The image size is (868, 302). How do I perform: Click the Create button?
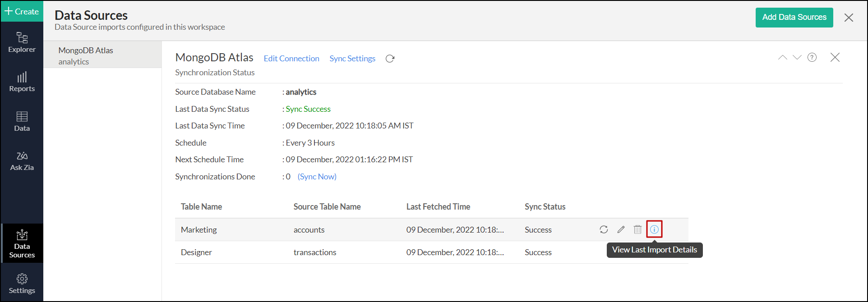click(x=22, y=11)
